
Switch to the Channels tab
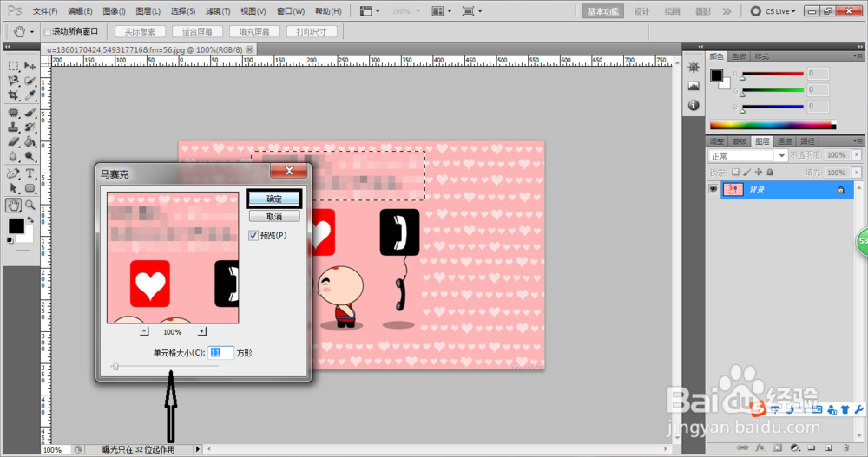[x=785, y=141]
